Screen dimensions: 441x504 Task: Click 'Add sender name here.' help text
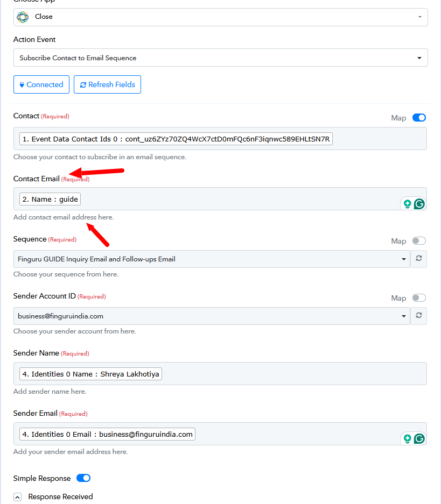coord(50,392)
